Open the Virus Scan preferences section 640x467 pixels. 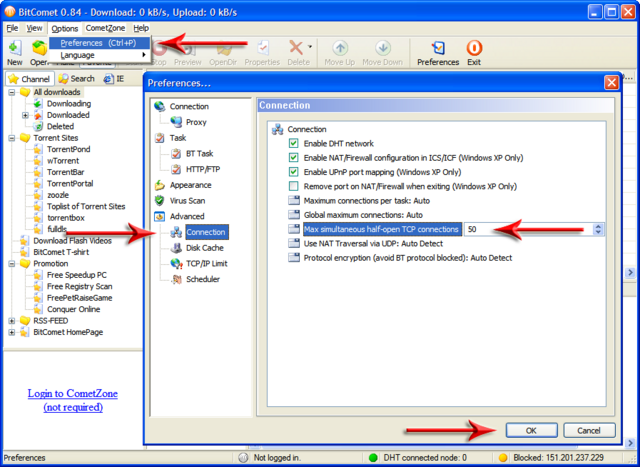click(x=187, y=201)
